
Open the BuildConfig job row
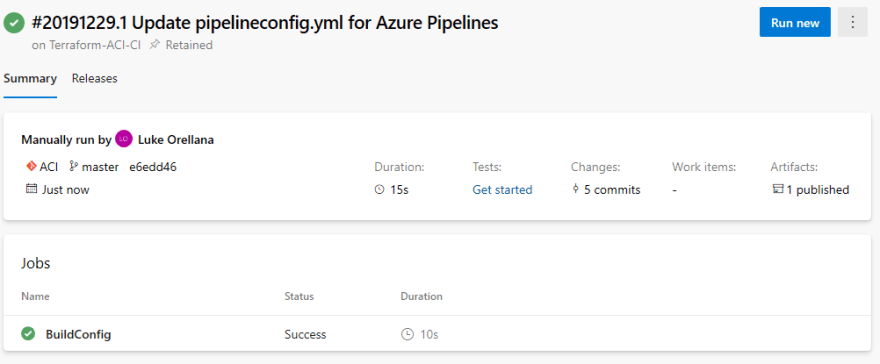437,334
